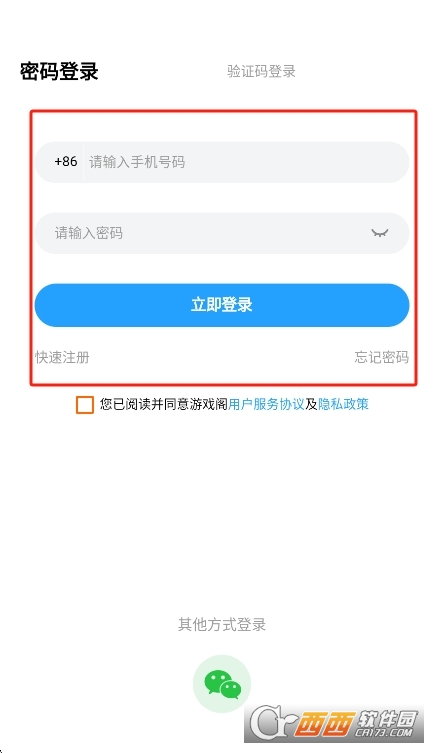Image resolution: width=444 pixels, height=753 pixels.
Task: Focus the 请输入手机号码 phone field
Action: (x=245, y=162)
